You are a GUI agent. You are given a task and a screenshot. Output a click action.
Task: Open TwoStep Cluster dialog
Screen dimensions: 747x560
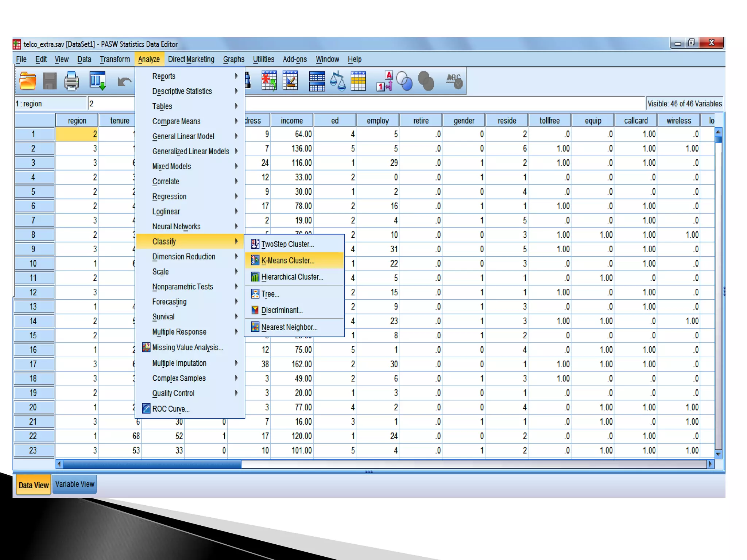[287, 244]
